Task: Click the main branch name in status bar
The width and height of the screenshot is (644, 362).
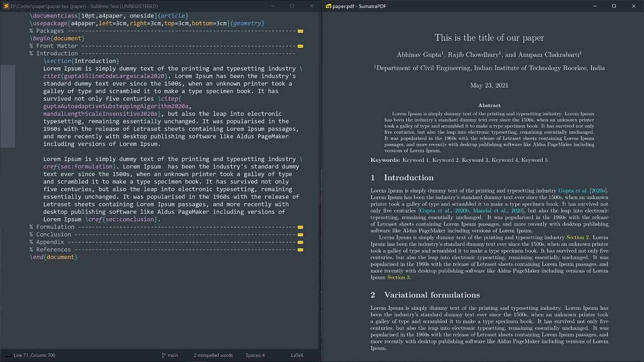Action: click(x=173, y=355)
